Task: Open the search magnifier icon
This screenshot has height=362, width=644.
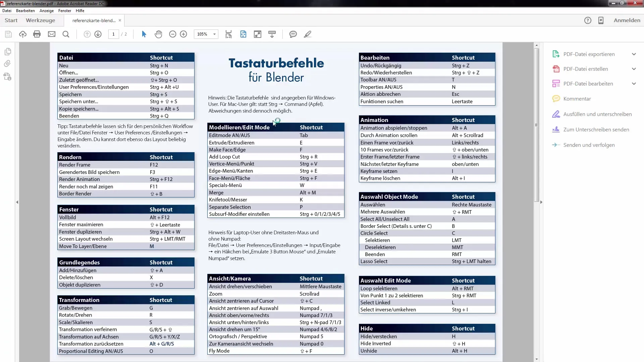Action: point(66,34)
